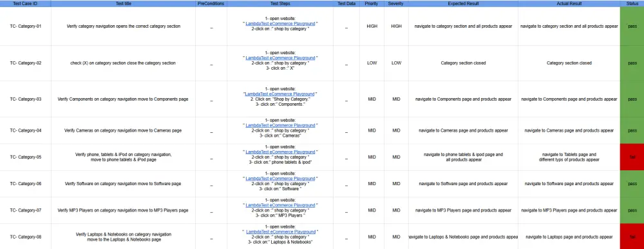The image size is (644, 249).
Task: Select the Test Steps column header
Action: 280,3
